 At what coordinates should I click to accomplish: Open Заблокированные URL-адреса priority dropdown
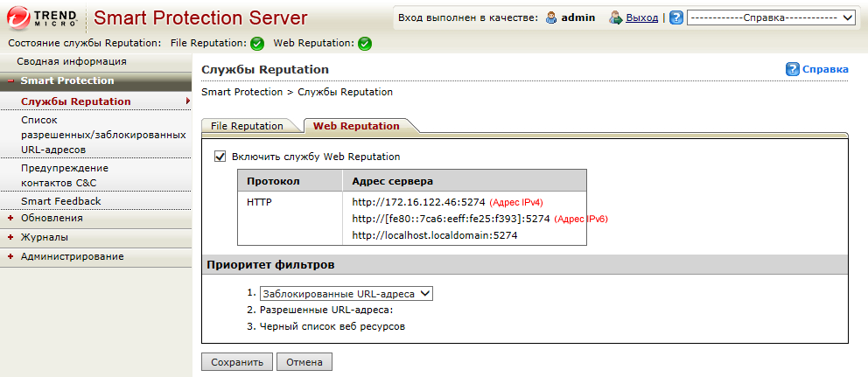(x=346, y=294)
